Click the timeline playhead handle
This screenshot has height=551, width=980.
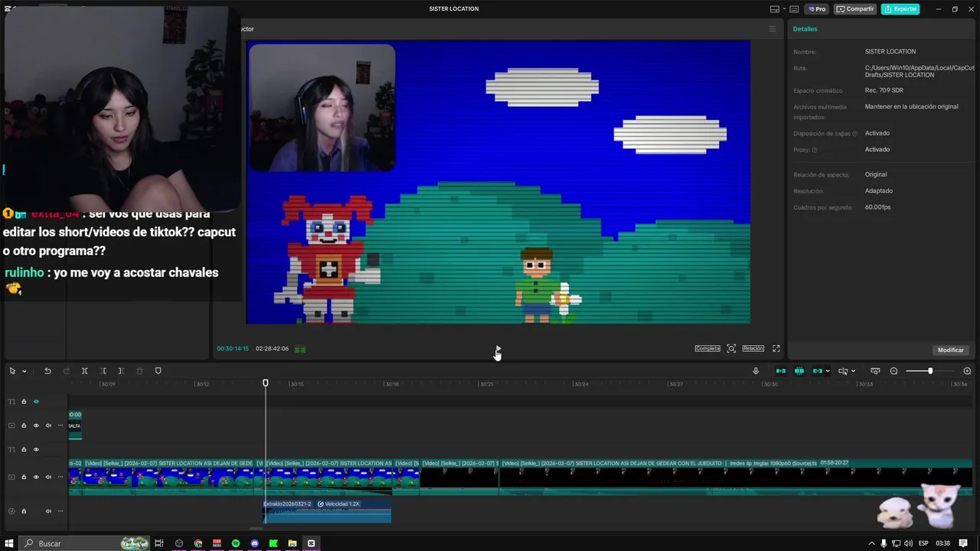pos(266,383)
